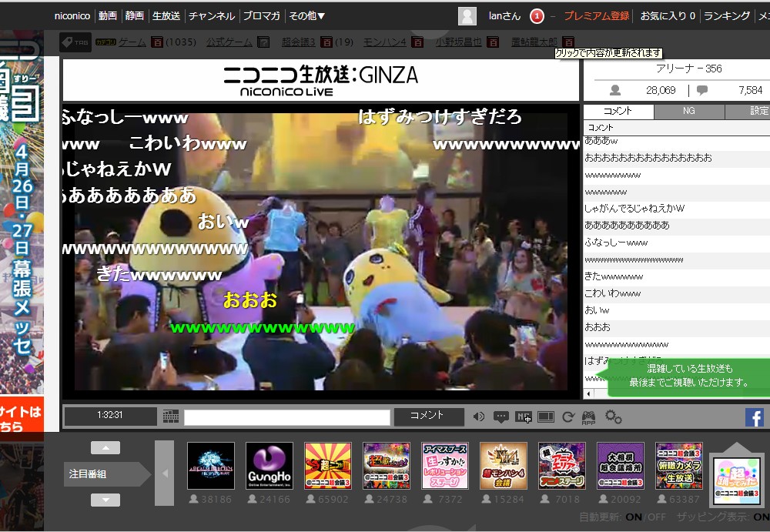Click the viewer count person icon
This screenshot has width=770, height=532.
pos(614,90)
